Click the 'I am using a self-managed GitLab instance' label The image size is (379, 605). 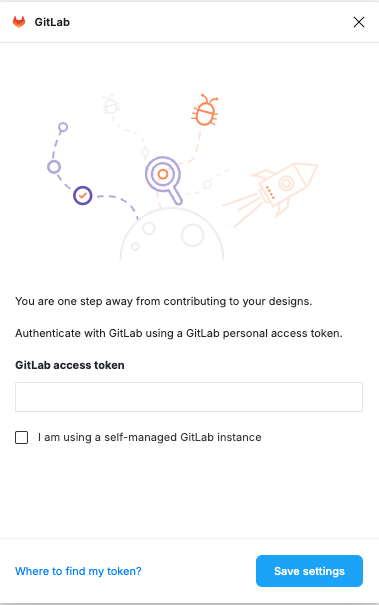pyautogui.click(x=150, y=437)
